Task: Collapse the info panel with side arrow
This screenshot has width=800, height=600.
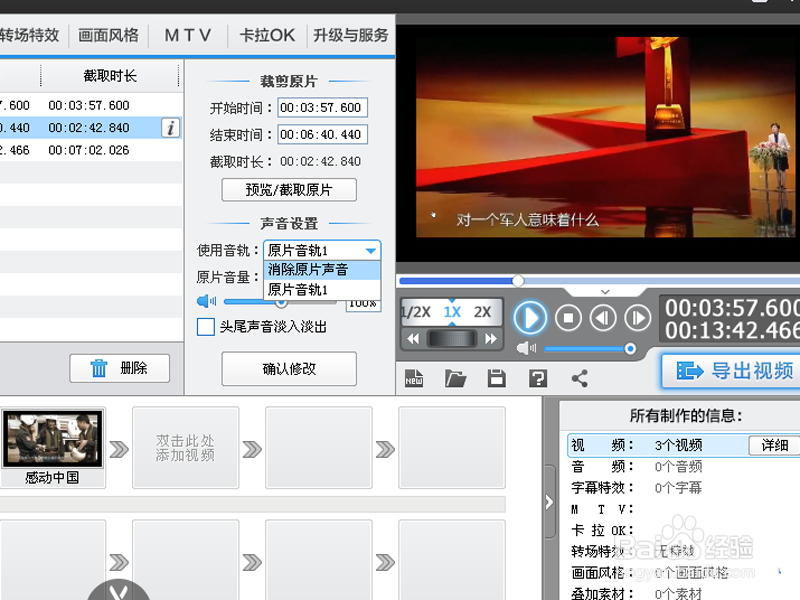Action: [549, 502]
